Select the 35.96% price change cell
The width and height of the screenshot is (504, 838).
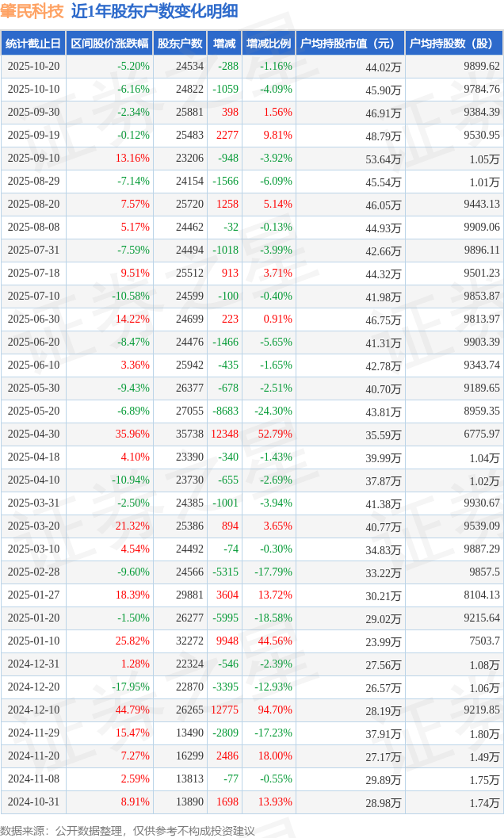click(x=132, y=434)
